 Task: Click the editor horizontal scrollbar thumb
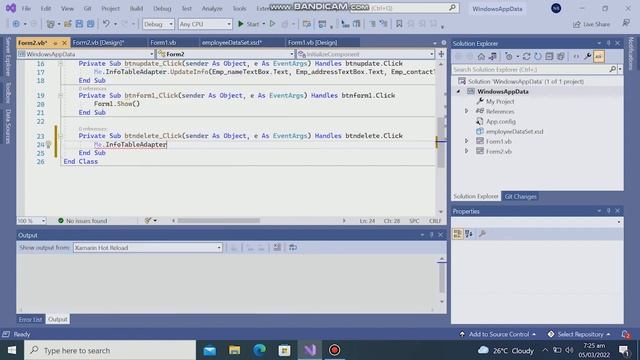pyautogui.click(x=218, y=221)
